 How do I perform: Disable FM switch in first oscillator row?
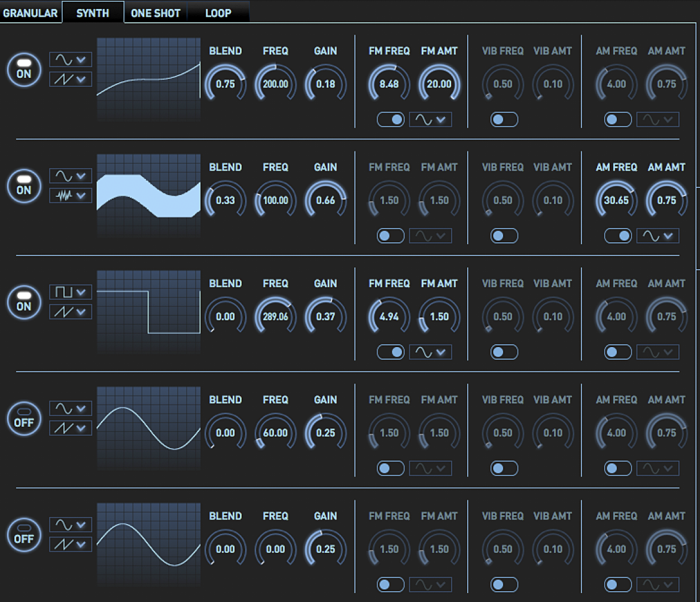pyautogui.click(x=391, y=119)
